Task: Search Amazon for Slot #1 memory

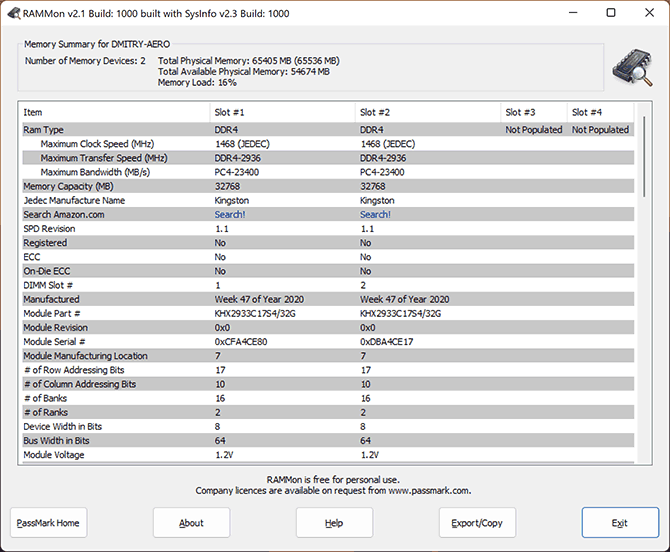Action: click(230, 214)
